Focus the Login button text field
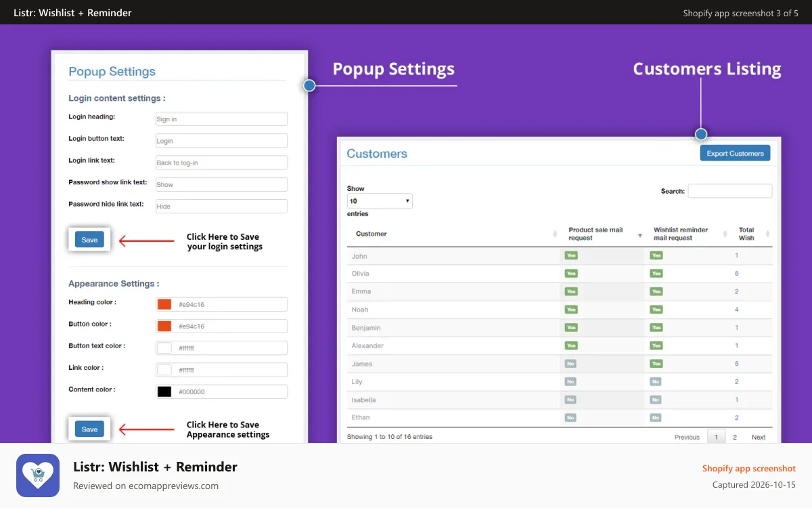Image resolution: width=812 pixels, height=508 pixels. point(221,141)
